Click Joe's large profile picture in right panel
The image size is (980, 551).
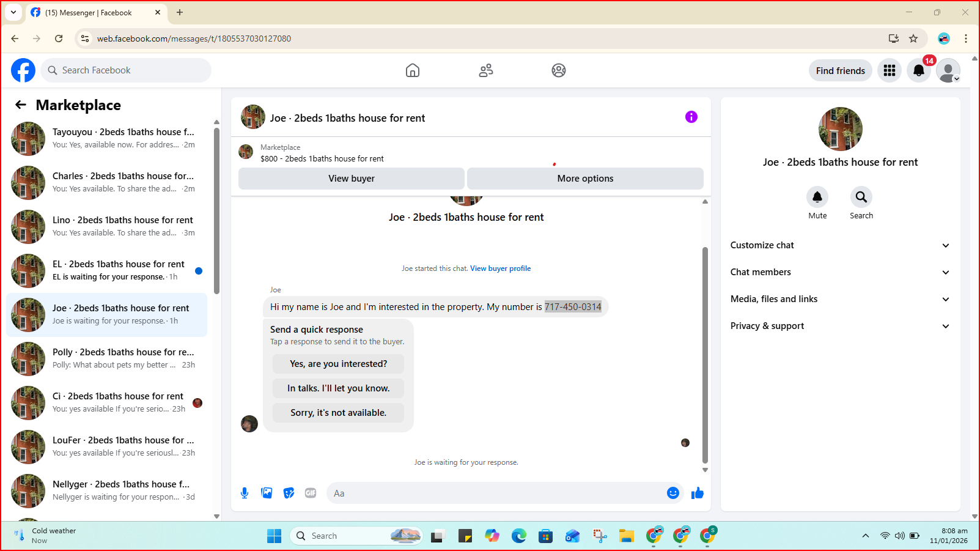click(840, 129)
